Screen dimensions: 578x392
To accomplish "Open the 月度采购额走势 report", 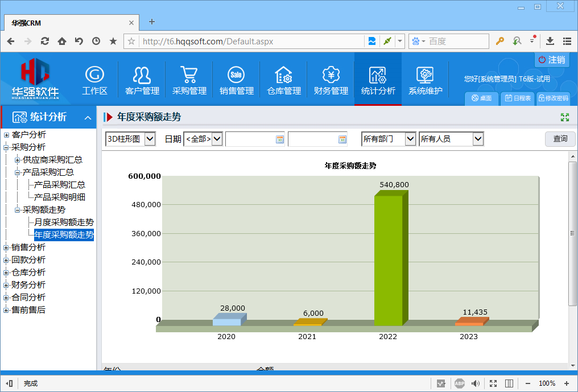I will [x=64, y=222].
